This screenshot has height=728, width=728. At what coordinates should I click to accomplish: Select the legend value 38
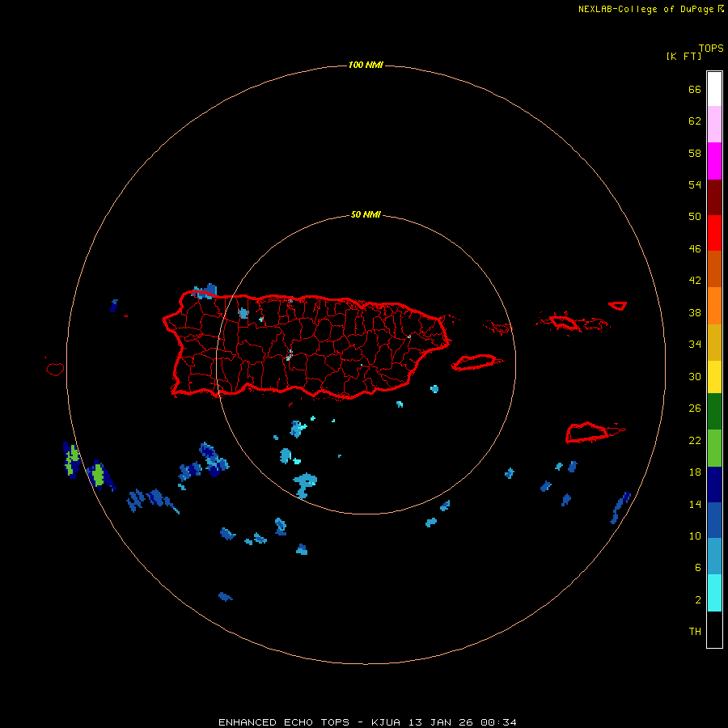tap(695, 312)
